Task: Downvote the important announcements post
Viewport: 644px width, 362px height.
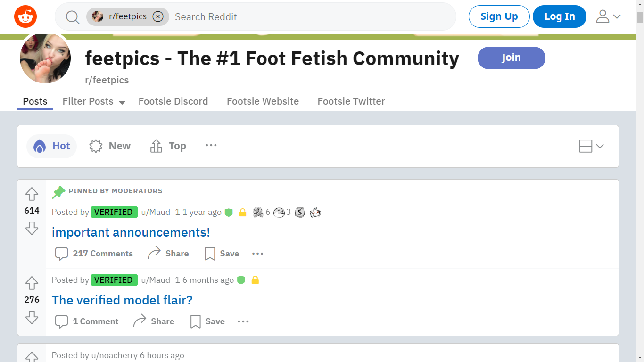Action: click(32, 228)
